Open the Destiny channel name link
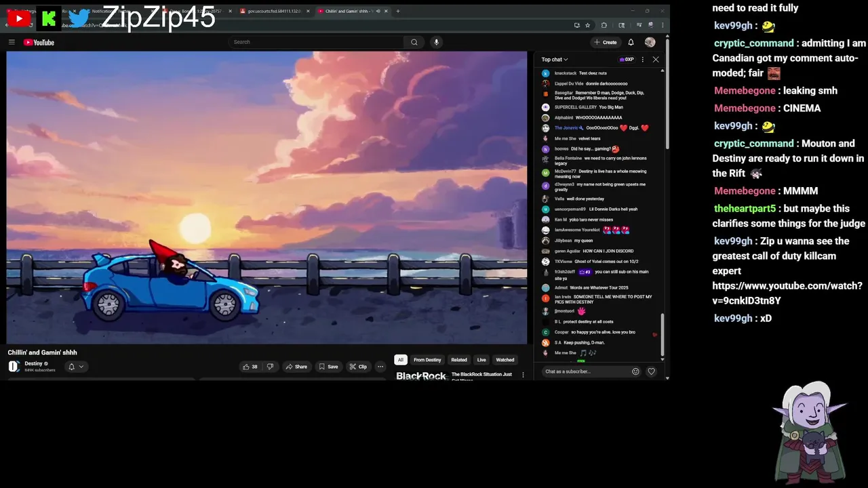This screenshot has height=488, width=868. coord(33,363)
